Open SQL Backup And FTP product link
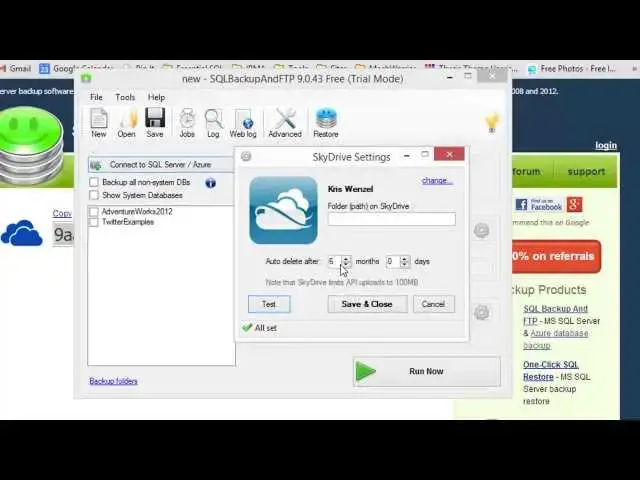Screen dimensions: 640x480 [556, 315]
